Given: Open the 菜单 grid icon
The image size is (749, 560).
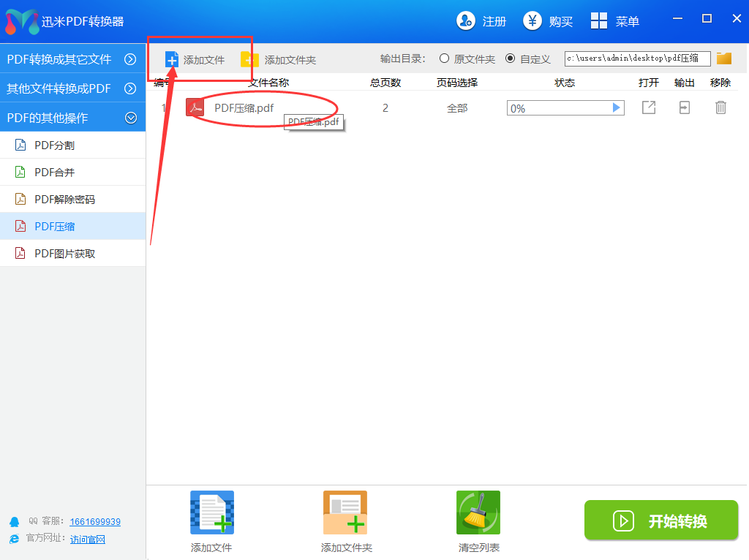Looking at the screenshot, I should pos(599,21).
